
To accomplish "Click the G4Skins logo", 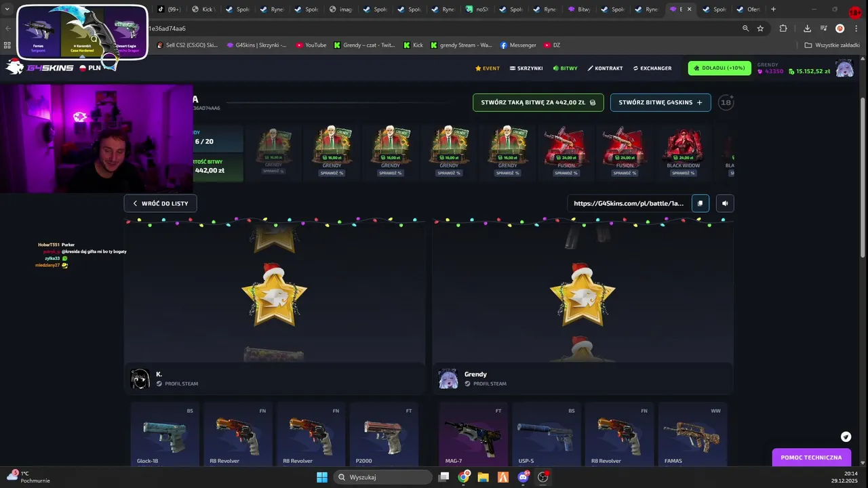I will pyautogui.click(x=41, y=68).
